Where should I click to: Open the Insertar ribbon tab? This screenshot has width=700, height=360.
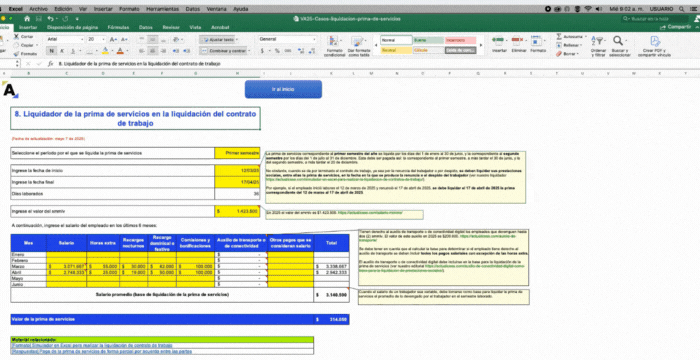click(x=28, y=27)
